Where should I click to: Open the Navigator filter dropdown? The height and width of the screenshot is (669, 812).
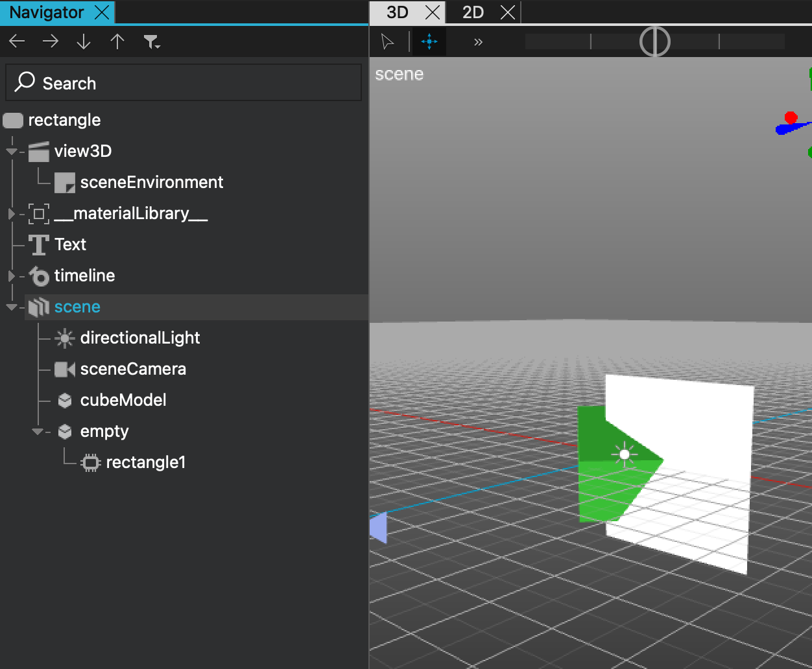click(152, 43)
